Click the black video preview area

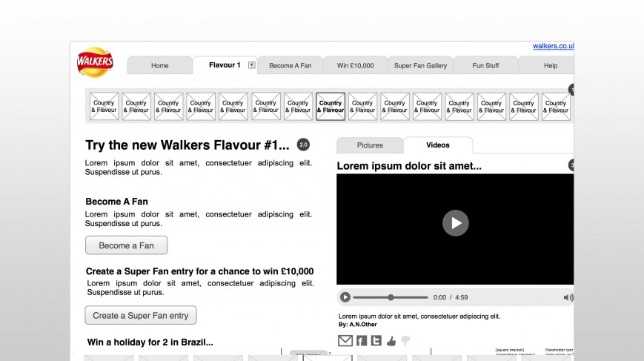pyautogui.click(x=455, y=229)
